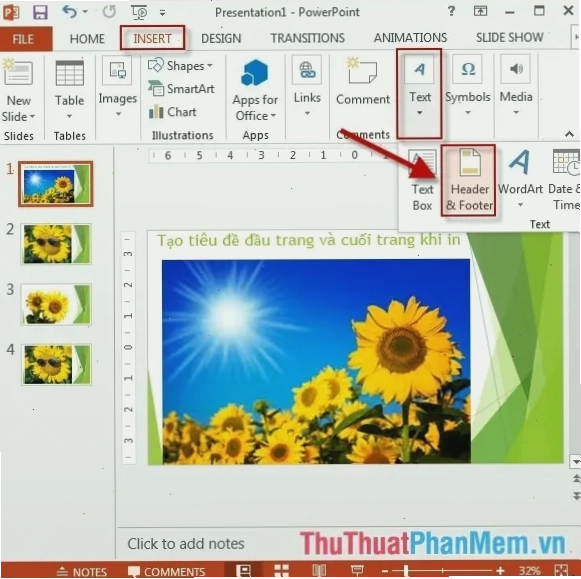Click the Save icon in quick access toolbar
581x579 pixels.
[40, 12]
